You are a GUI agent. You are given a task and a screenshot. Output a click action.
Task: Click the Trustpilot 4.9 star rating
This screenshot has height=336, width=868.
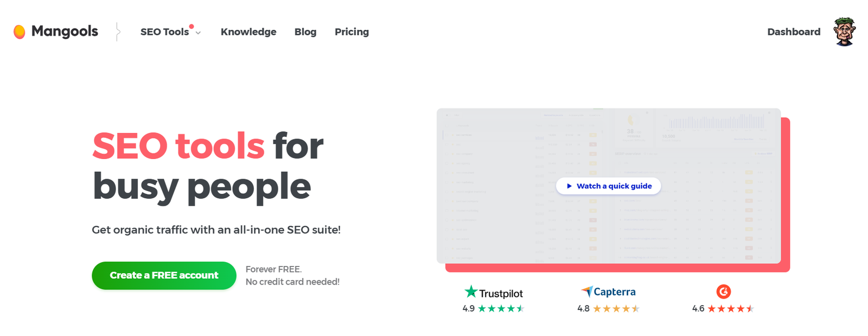[x=501, y=309]
